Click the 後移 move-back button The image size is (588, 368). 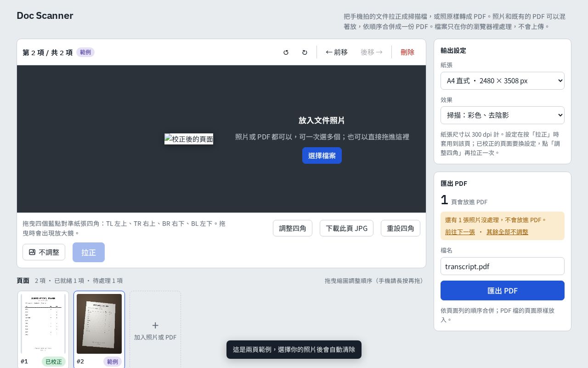click(372, 52)
